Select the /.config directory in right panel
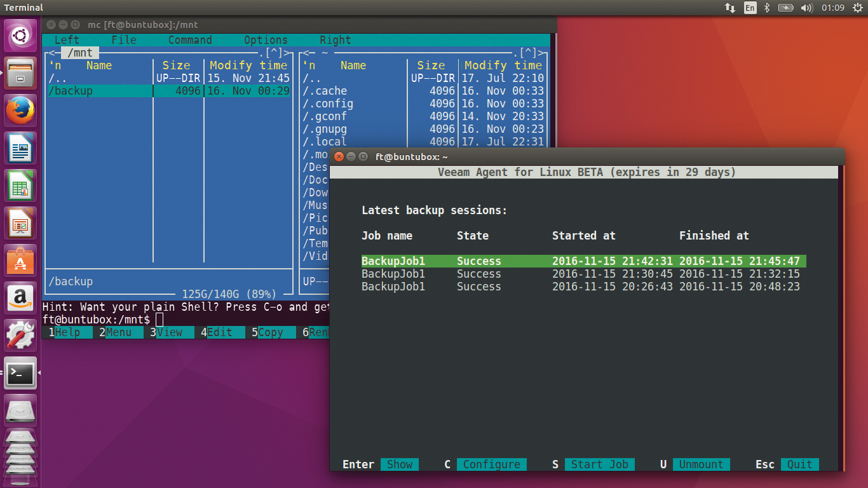 [x=423, y=104]
